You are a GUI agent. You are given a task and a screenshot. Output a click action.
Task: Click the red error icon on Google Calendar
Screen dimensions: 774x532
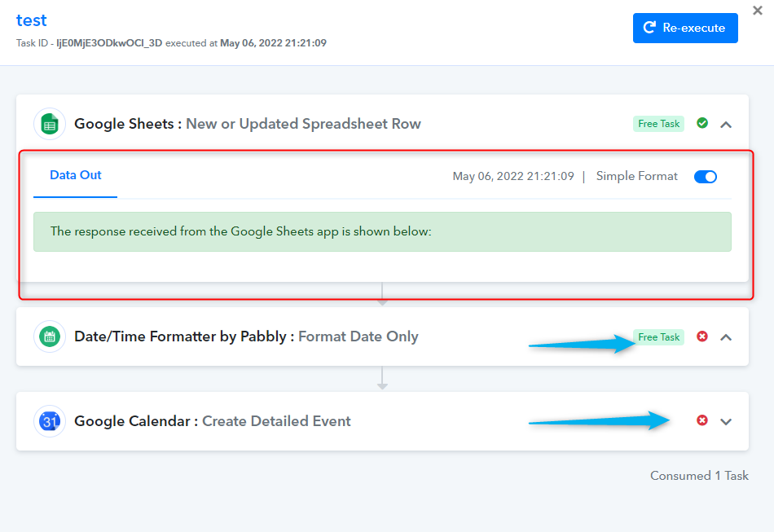[x=702, y=420]
